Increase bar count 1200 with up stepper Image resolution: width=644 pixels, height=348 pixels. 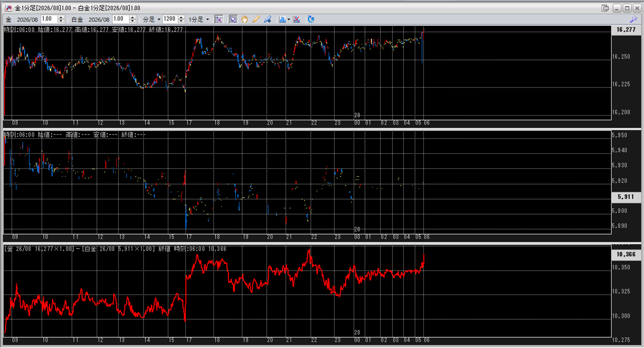point(181,17)
